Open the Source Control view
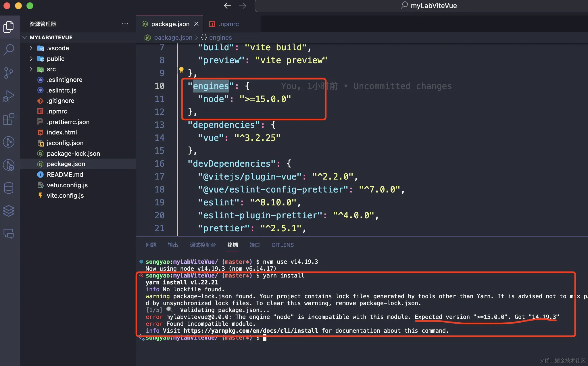Image resolution: width=588 pixels, height=366 pixels. point(9,73)
